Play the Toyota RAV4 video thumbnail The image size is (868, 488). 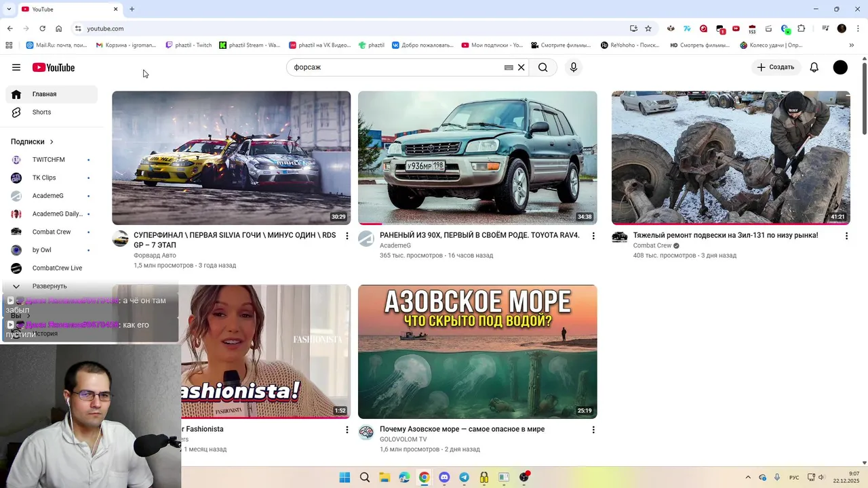pyautogui.click(x=477, y=157)
